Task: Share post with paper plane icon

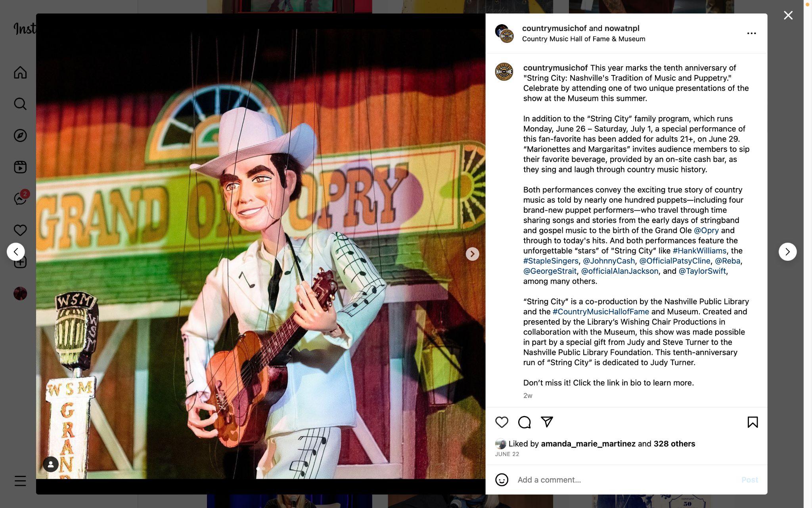Action: coord(547,422)
